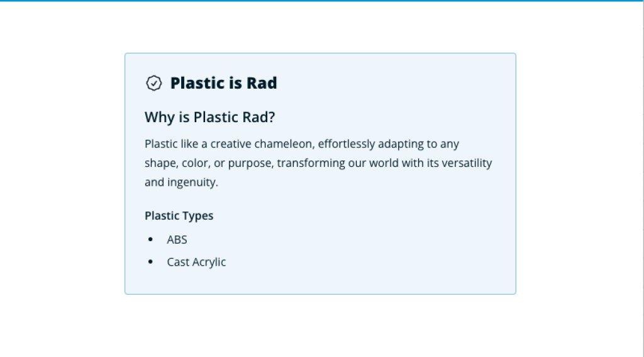This screenshot has width=644, height=357.
Task: Click the word "transforming" in the description
Action: click(x=309, y=163)
